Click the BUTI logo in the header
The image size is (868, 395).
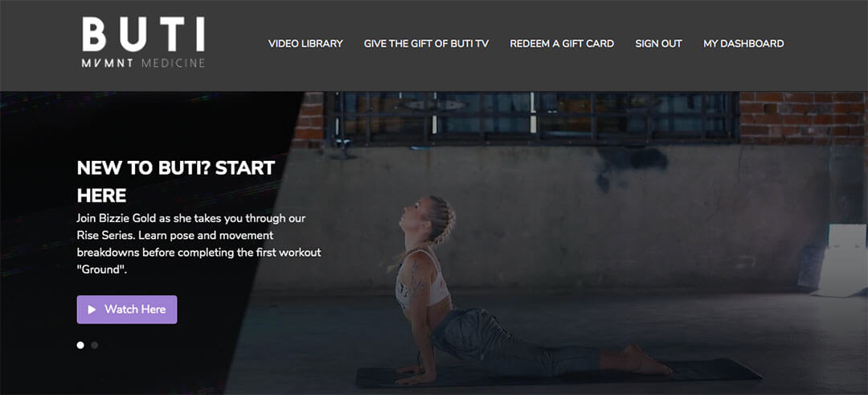[x=143, y=42]
